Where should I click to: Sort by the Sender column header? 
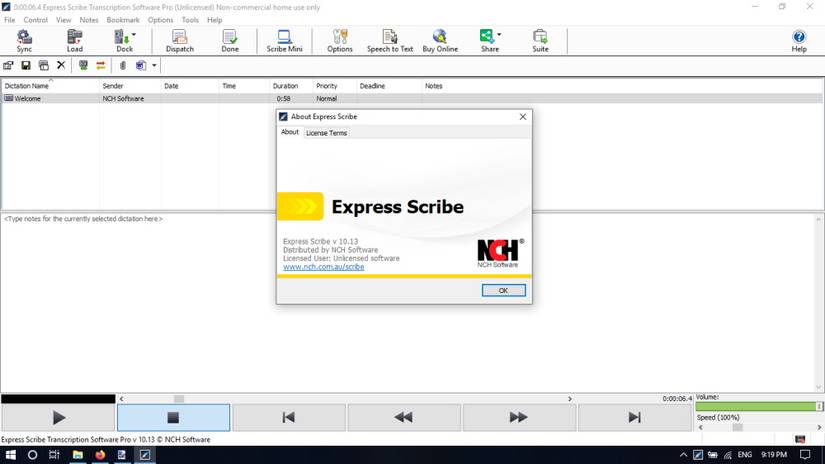(x=130, y=86)
